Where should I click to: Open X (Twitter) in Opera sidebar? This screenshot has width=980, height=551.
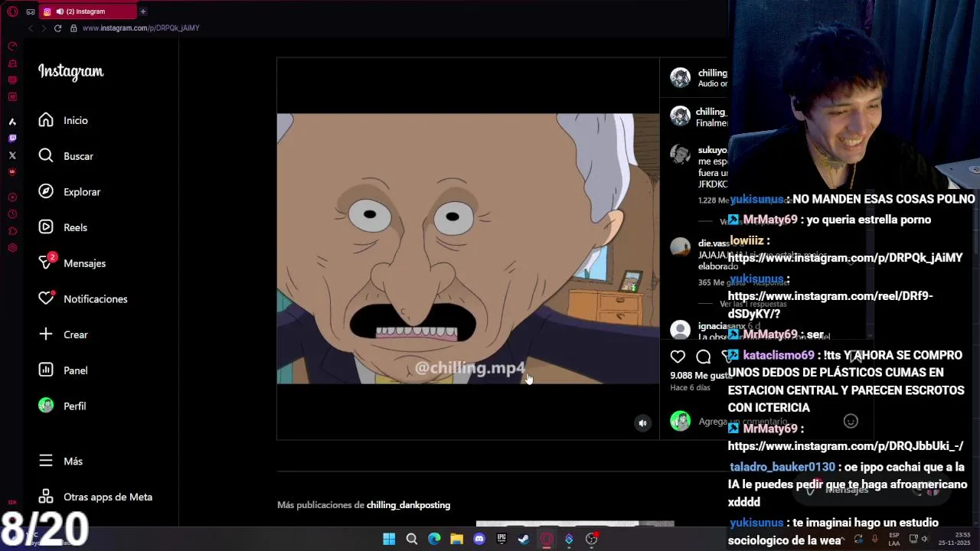tap(12, 155)
